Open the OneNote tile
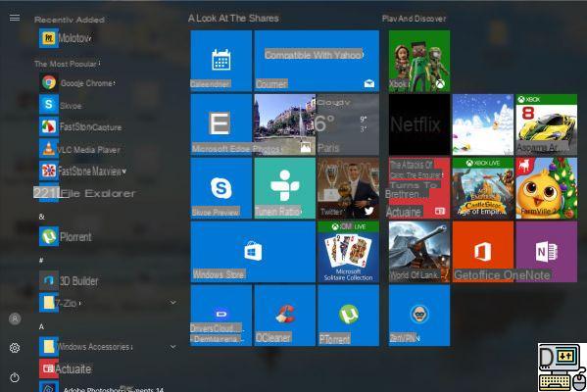The height and width of the screenshot is (392, 587). click(547, 252)
